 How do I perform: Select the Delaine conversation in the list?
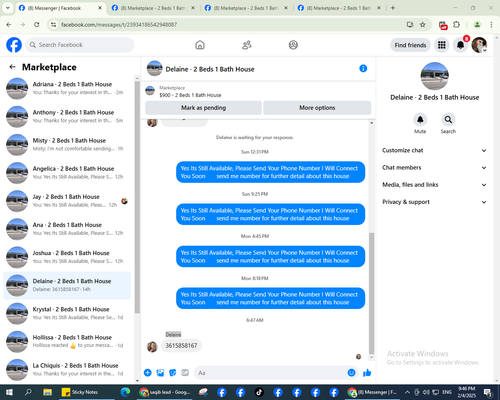click(x=67, y=285)
